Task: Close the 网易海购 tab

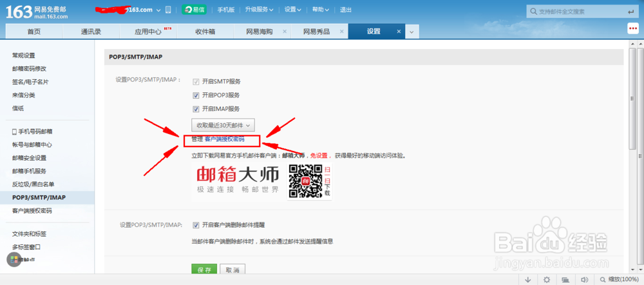Action: coord(284,32)
